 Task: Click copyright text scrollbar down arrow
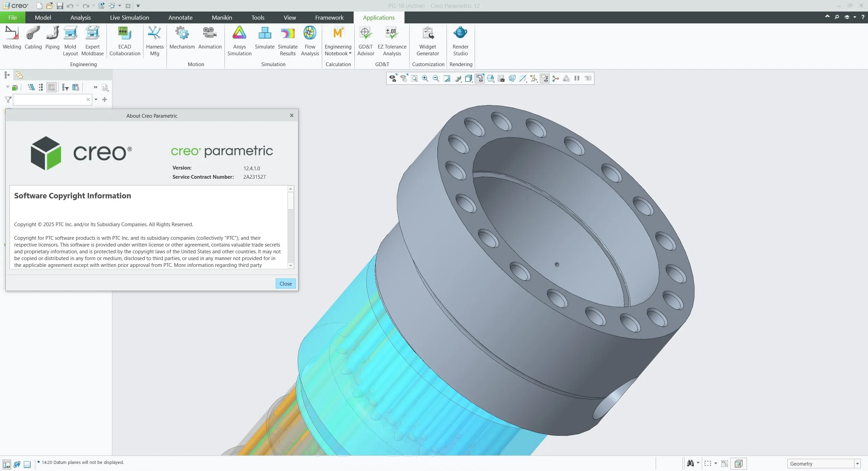[291, 266]
